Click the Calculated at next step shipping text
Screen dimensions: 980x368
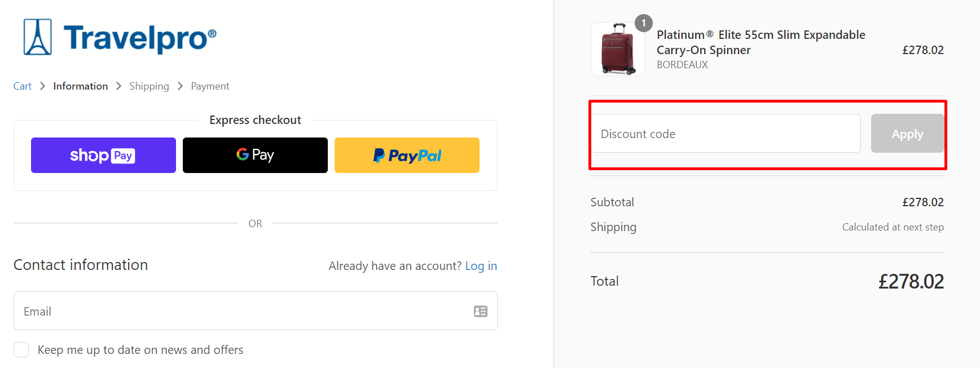coord(893,227)
